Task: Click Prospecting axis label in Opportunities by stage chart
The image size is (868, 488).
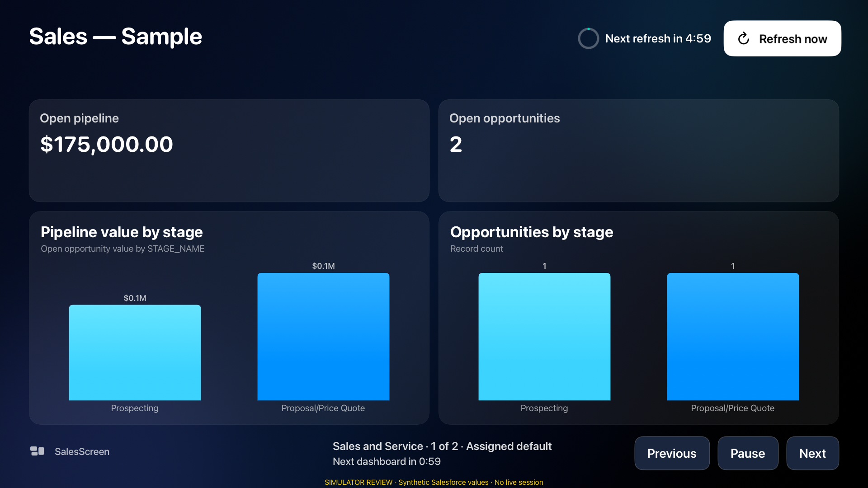Action: [544, 408]
